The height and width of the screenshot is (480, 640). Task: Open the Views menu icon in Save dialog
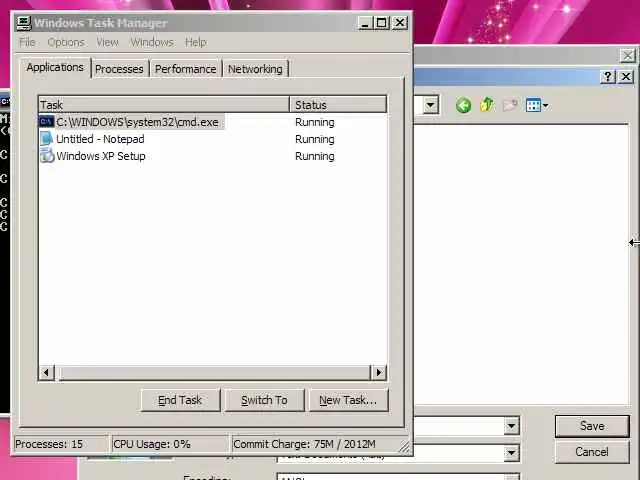coord(537,105)
